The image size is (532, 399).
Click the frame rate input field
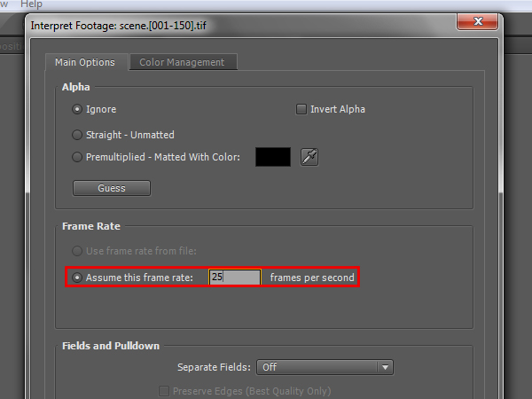pos(235,278)
